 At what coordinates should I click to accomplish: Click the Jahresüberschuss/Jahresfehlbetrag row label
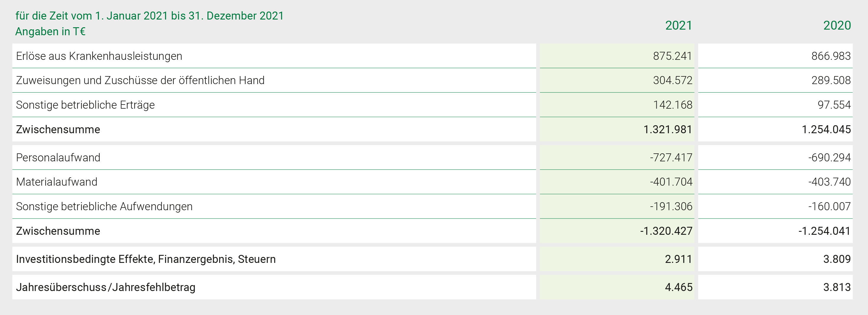pos(105,287)
